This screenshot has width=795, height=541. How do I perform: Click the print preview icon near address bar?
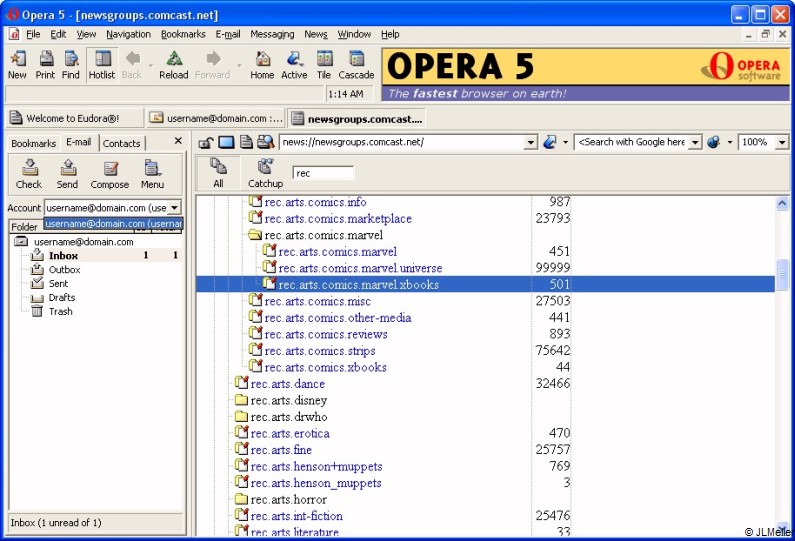tap(266, 142)
